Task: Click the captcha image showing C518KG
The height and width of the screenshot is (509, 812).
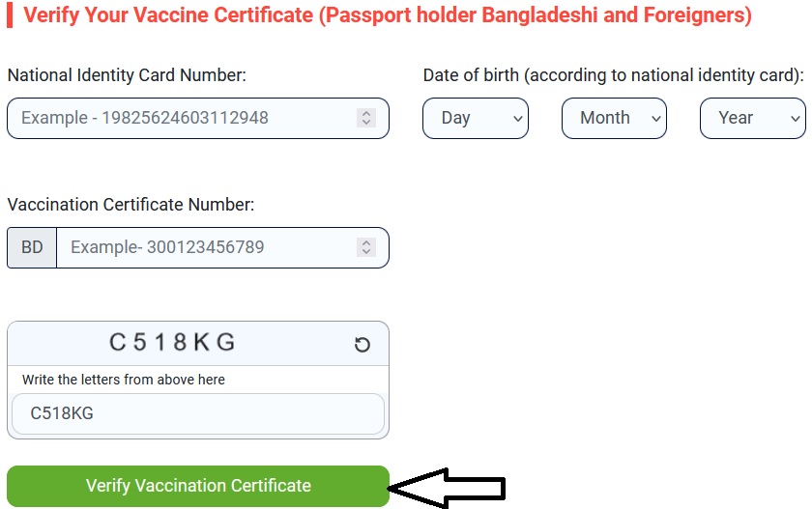Action: (173, 342)
